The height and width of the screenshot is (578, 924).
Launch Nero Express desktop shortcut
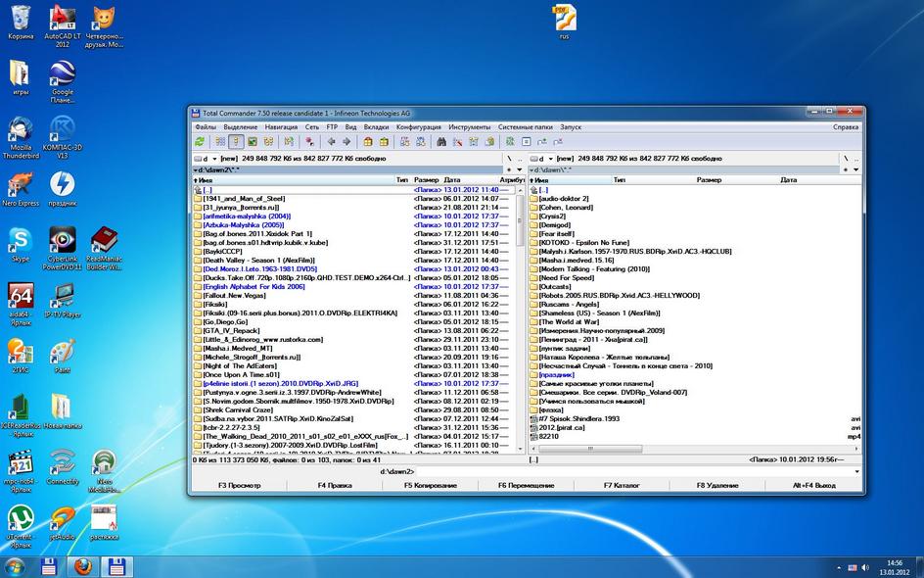click(21, 189)
